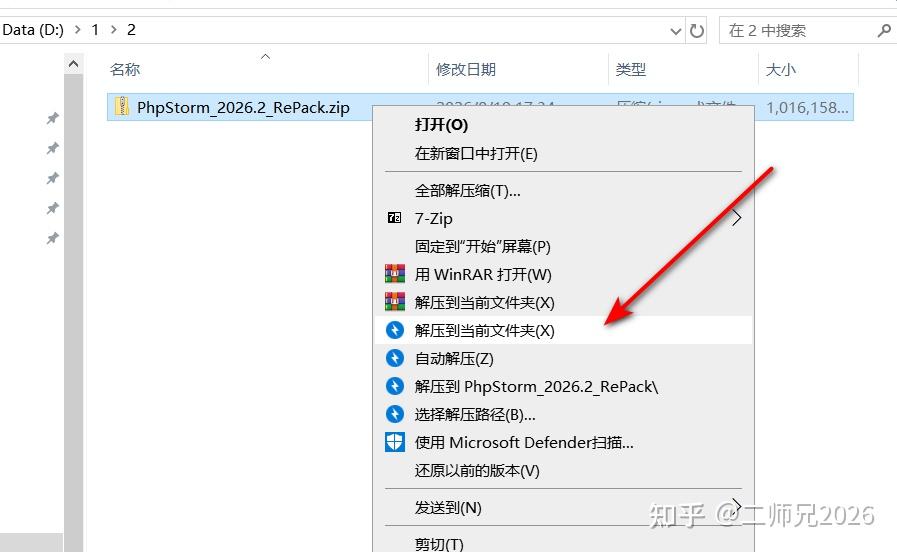The image size is (897, 552).
Task: Click the refresh icon next to address bar
Action: [697, 30]
